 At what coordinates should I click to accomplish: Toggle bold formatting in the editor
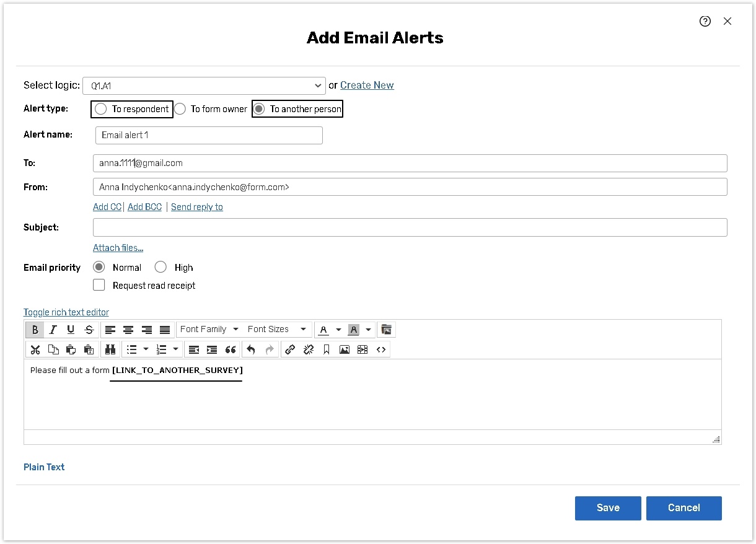click(35, 330)
